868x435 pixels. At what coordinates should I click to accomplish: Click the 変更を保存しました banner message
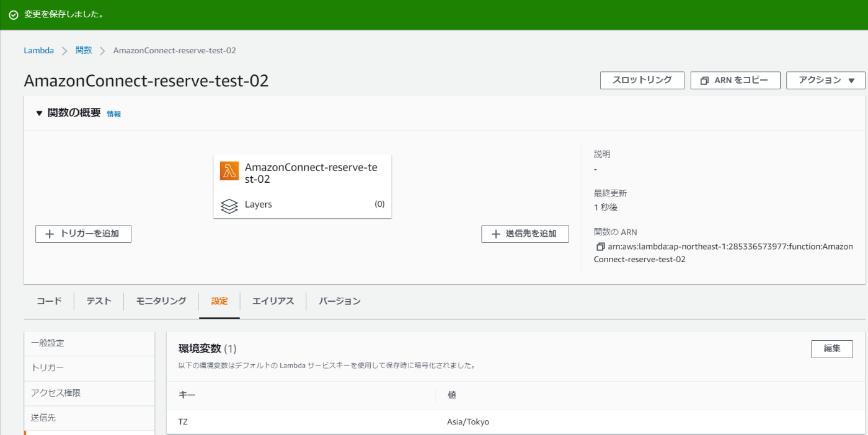[63, 15]
